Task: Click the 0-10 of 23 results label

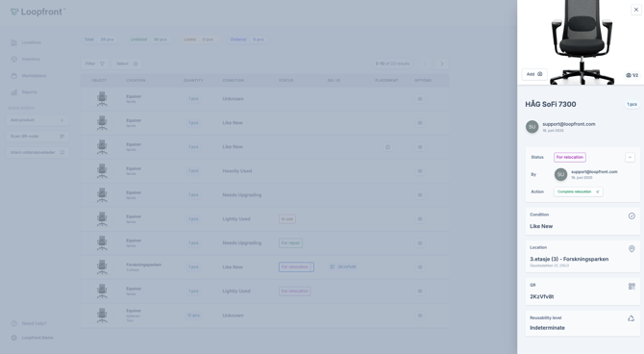Action: pyautogui.click(x=392, y=63)
